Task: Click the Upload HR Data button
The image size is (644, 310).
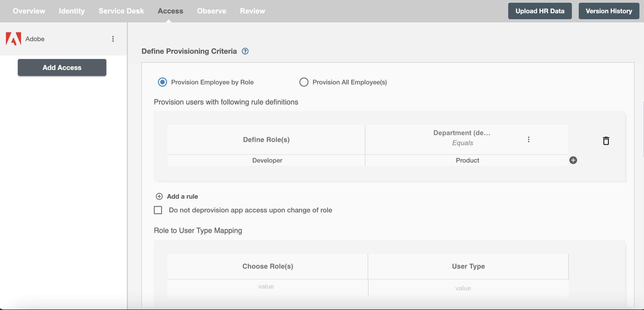Action: [x=540, y=11]
